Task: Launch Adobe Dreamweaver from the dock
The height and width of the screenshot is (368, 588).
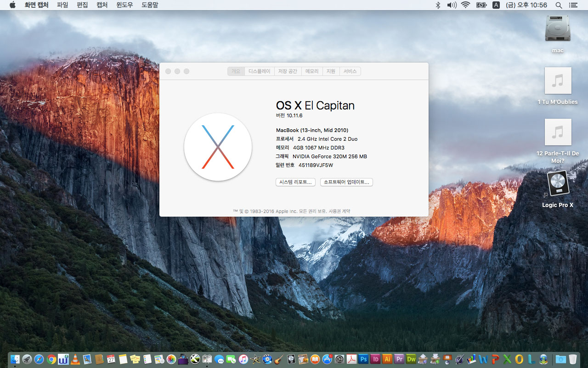Action: click(411, 359)
